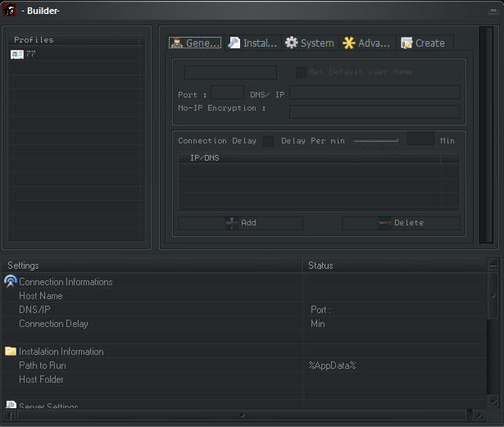Click the DNS/ IP input field
The width and height of the screenshot is (504, 427).
pos(375,93)
